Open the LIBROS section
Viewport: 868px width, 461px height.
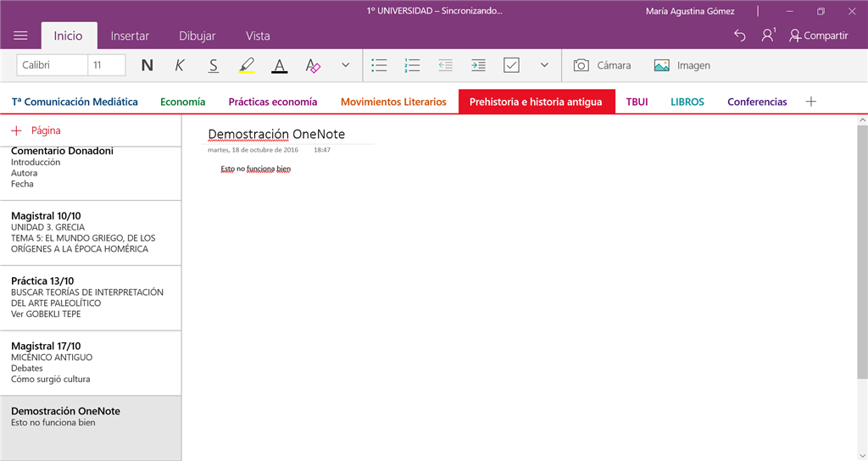[x=687, y=102]
